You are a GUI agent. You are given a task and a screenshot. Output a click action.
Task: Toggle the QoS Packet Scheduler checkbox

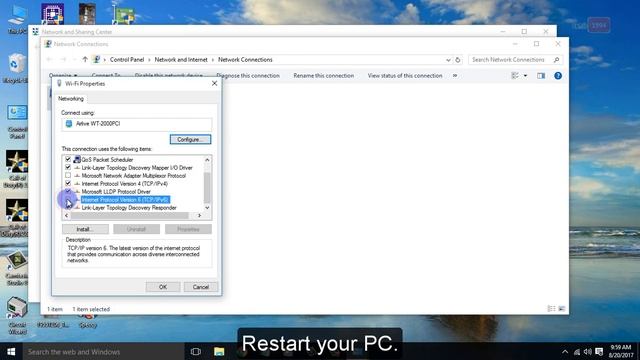point(68,160)
